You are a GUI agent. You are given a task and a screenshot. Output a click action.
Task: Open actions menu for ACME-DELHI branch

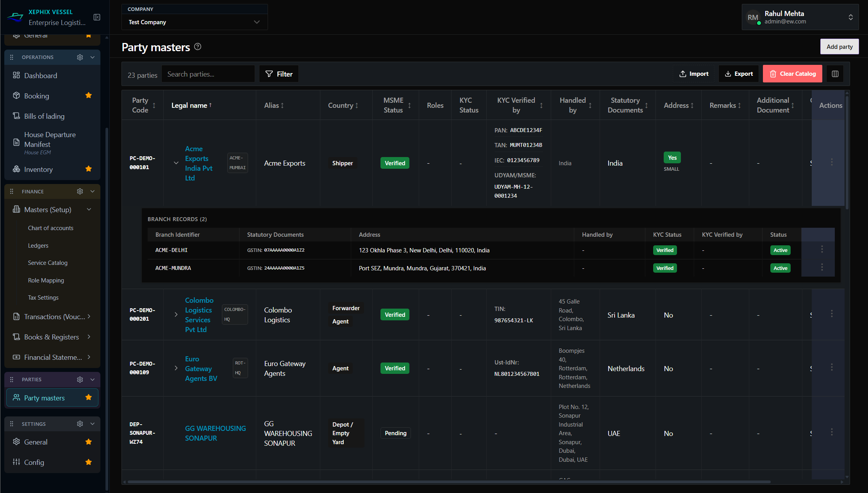tap(822, 249)
